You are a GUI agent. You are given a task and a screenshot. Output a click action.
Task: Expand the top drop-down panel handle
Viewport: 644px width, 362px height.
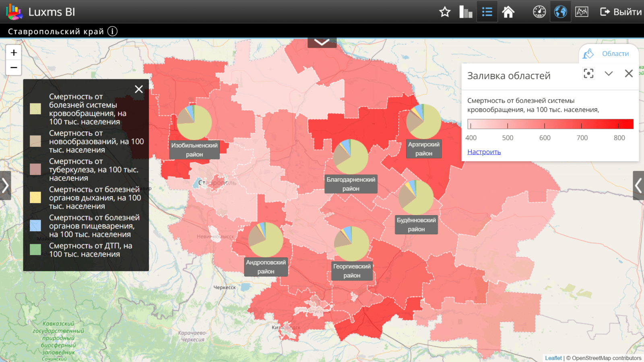click(322, 42)
